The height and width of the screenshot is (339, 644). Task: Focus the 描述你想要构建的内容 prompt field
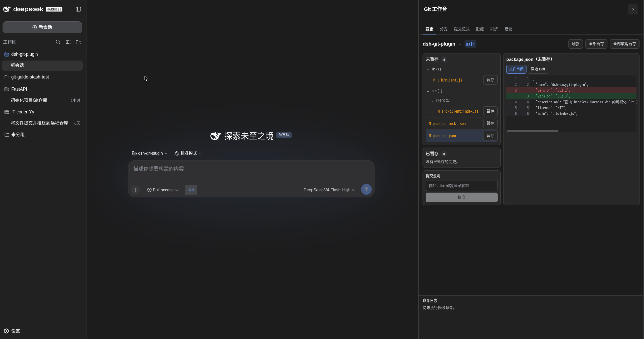251,169
